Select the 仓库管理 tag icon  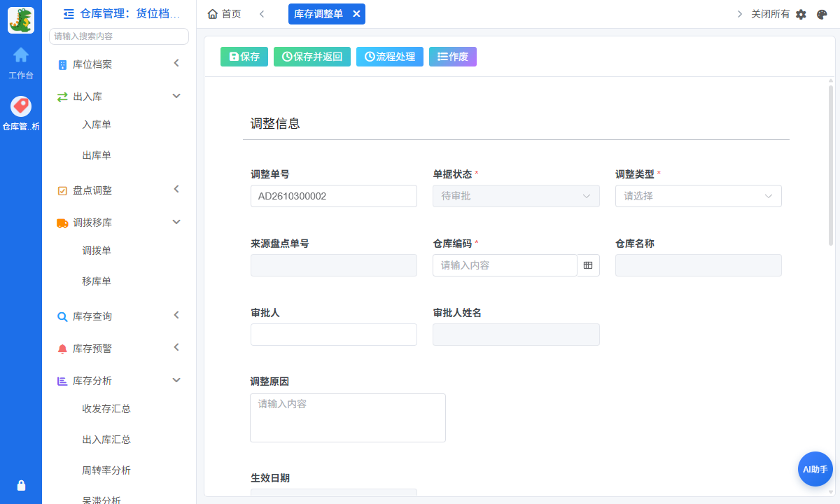21,106
